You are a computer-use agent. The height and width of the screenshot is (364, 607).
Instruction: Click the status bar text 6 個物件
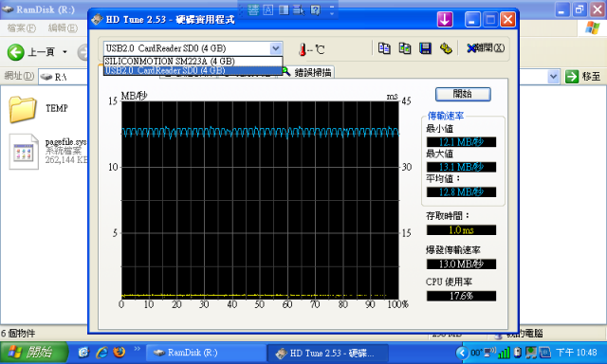(x=18, y=334)
